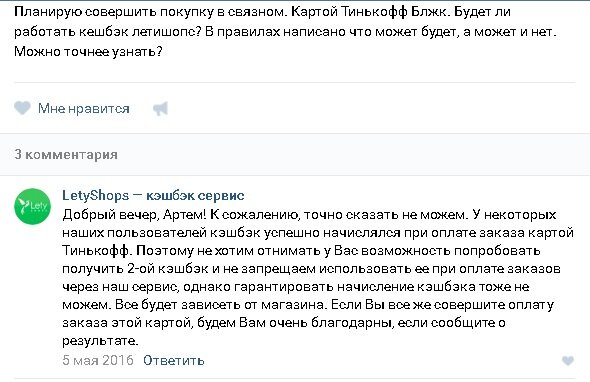Click the "Мне нравится" label
The width and height of the screenshot is (590, 382).
pos(84,109)
